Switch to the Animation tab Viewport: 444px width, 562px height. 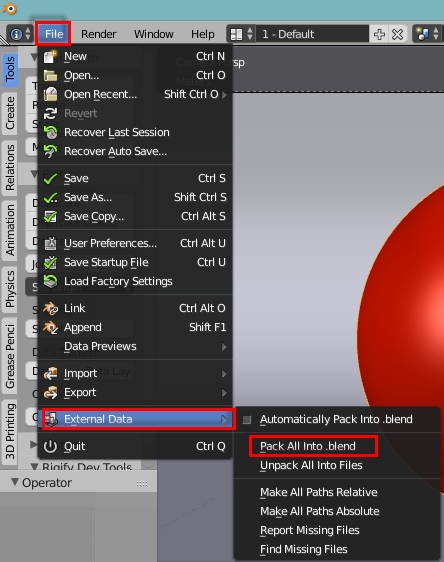(x=10, y=230)
